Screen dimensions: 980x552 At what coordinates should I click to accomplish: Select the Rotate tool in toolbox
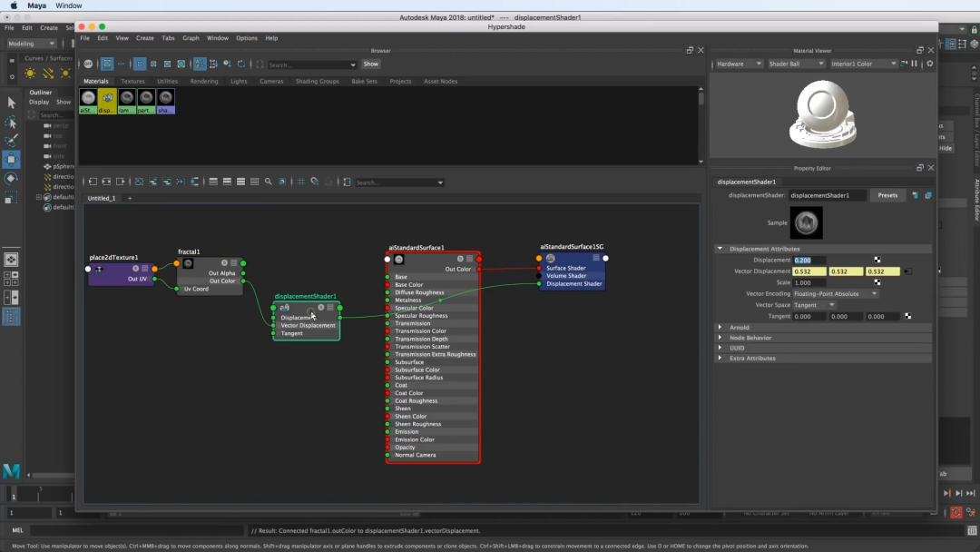point(11,179)
